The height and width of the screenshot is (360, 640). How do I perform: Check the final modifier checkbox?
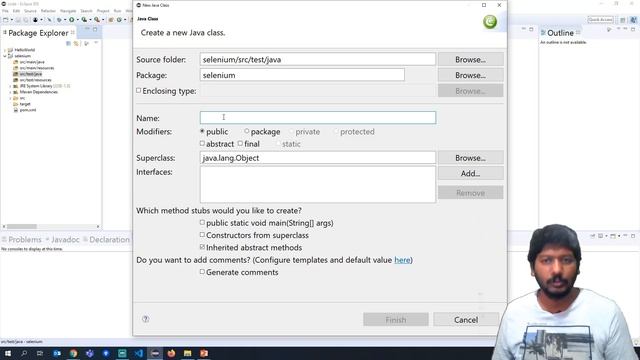coord(240,143)
